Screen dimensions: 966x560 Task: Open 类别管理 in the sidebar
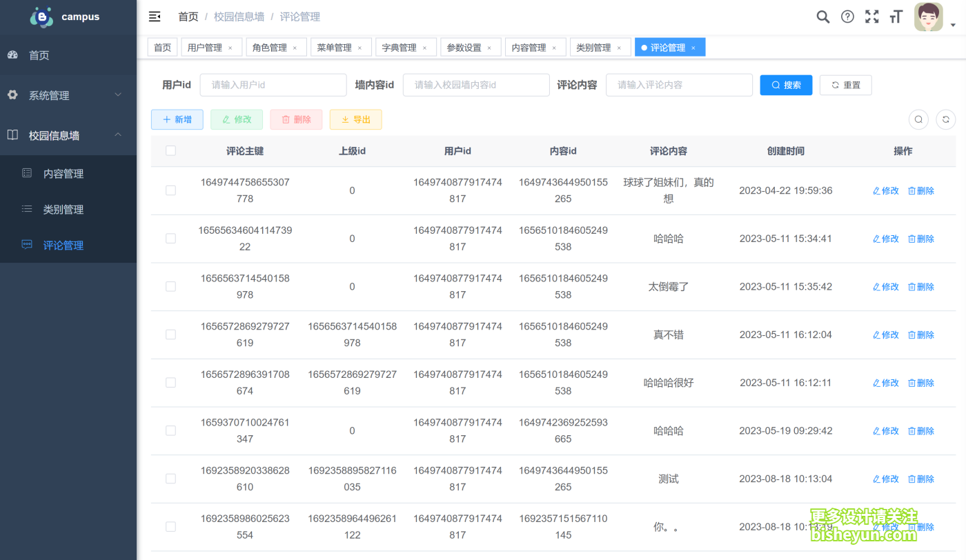coord(68,209)
